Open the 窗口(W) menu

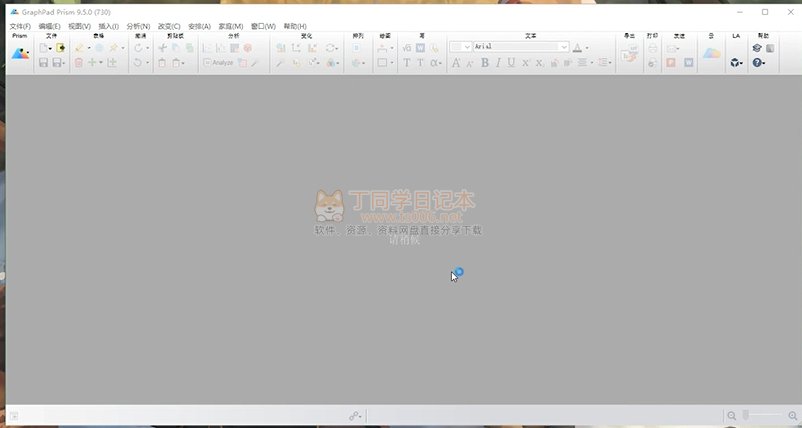pos(263,26)
